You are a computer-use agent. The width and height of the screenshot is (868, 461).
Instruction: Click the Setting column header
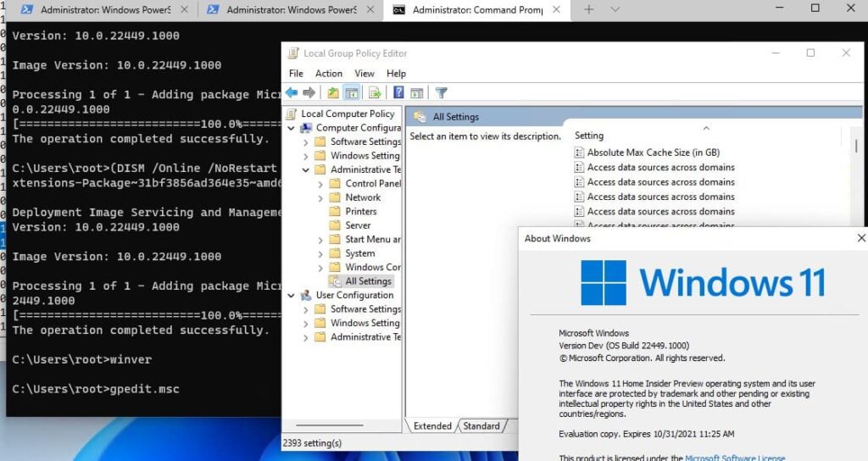tap(589, 136)
